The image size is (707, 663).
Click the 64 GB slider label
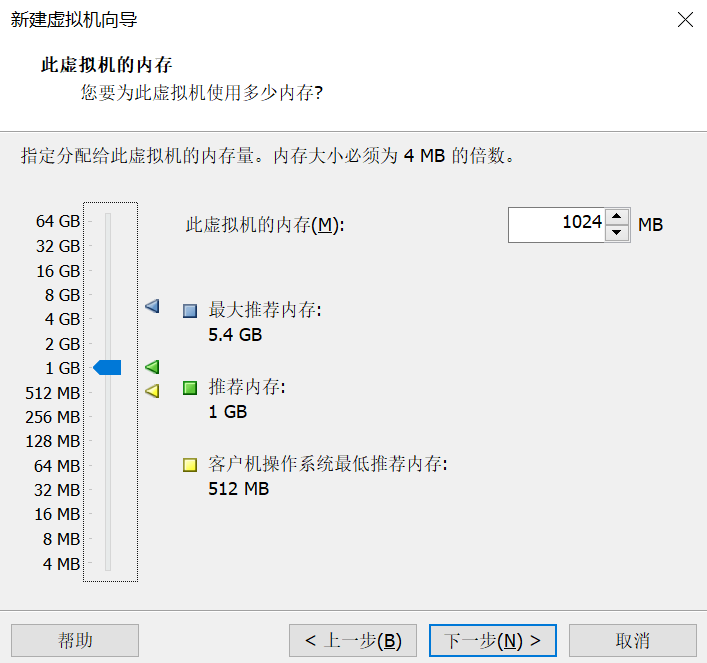(58, 221)
